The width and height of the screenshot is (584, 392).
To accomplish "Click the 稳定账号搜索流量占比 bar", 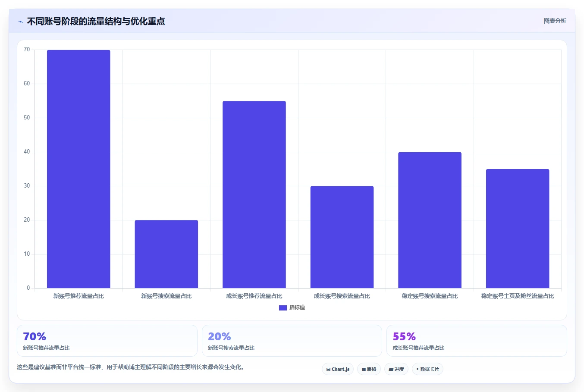I will [x=430, y=220].
